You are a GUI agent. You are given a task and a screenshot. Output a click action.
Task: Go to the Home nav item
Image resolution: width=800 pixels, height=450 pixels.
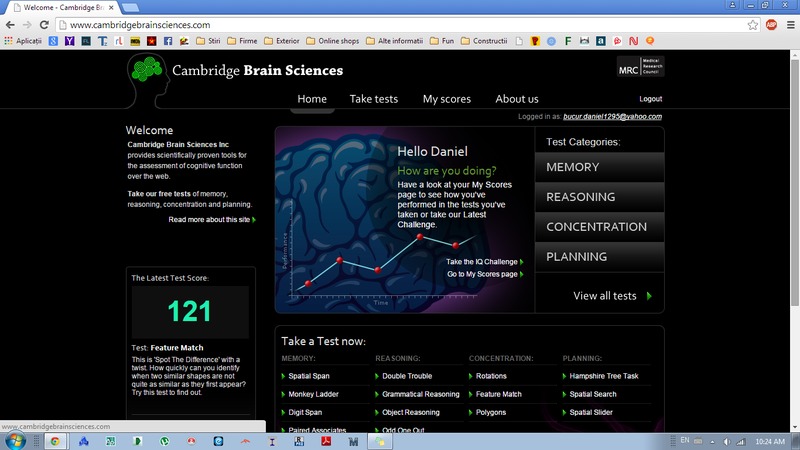[x=312, y=99]
